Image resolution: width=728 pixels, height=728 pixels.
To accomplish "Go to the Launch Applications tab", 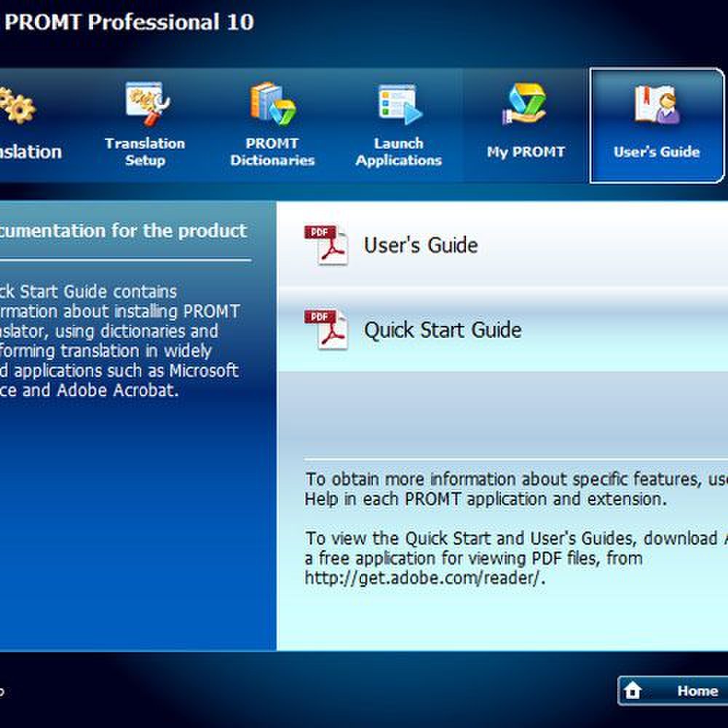I will coord(399,125).
